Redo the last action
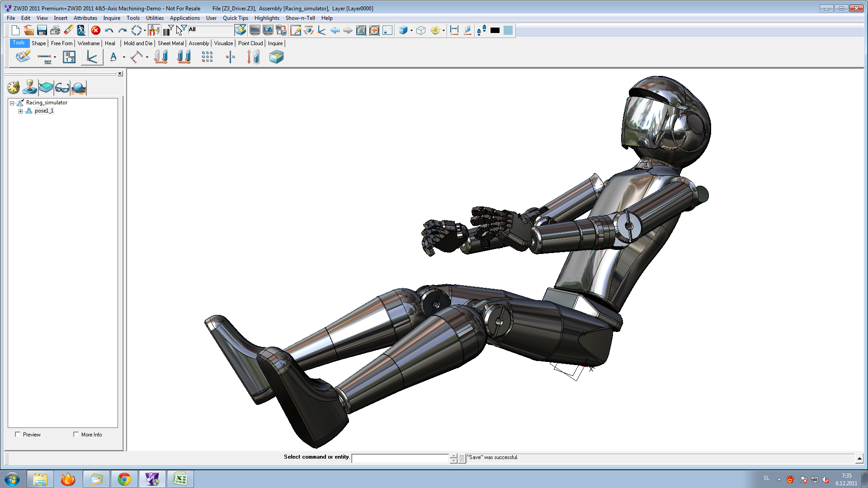 [122, 30]
